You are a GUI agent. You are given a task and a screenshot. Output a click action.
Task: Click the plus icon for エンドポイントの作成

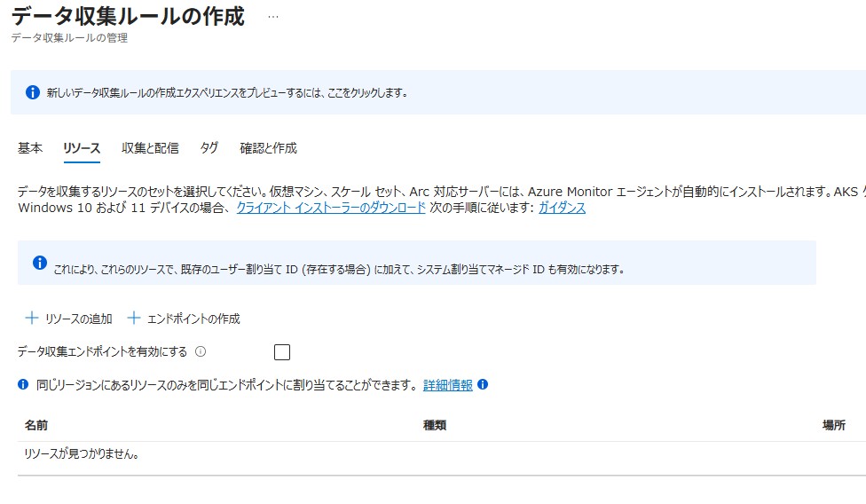pyautogui.click(x=135, y=318)
